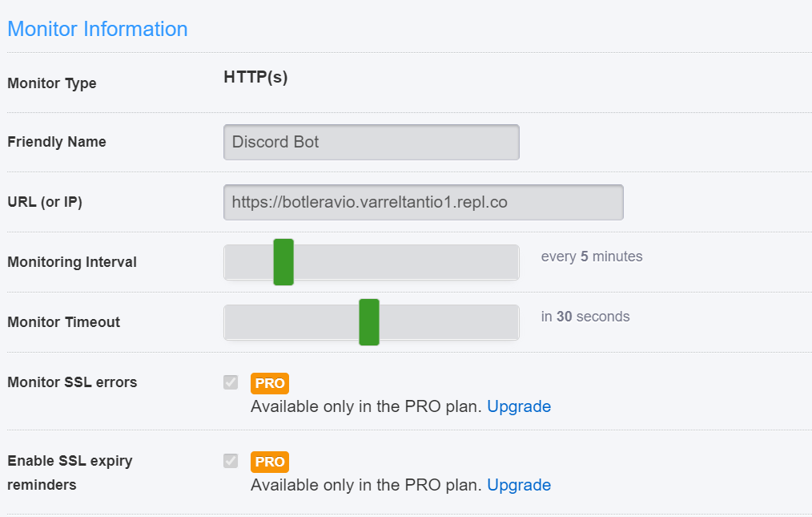Open the Upgrade link under Monitor SSL errors
This screenshot has height=517, width=812.
(x=519, y=406)
